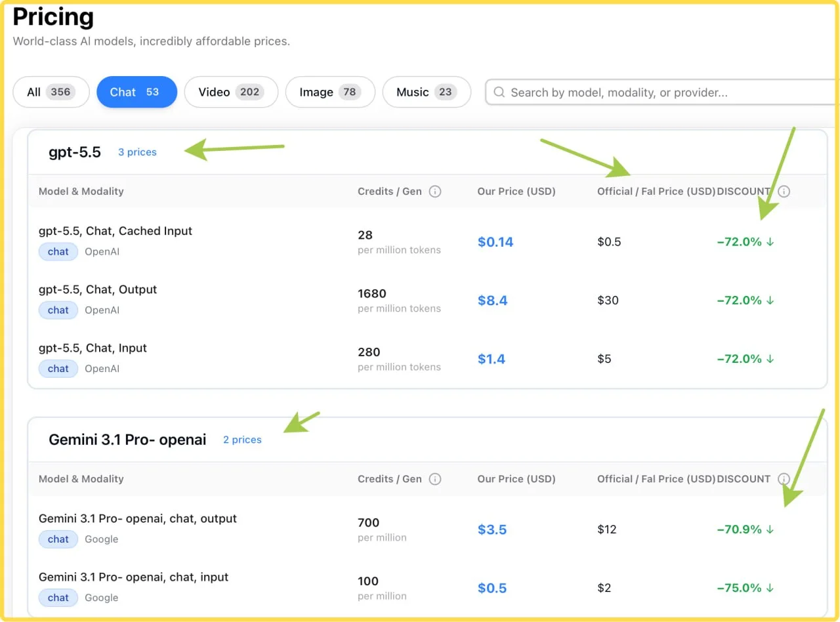The image size is (840, 622).
Task: Click the 100 credits value
Action: click(368, 581)
